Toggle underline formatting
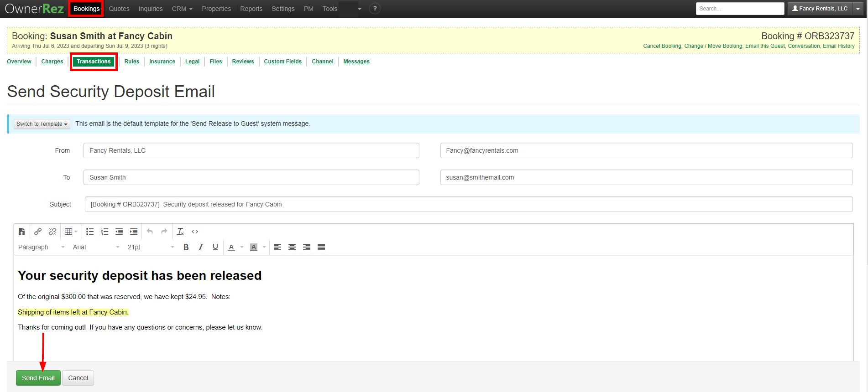The height and width of the screenshot is (392, 868). (x=215, y=247)
